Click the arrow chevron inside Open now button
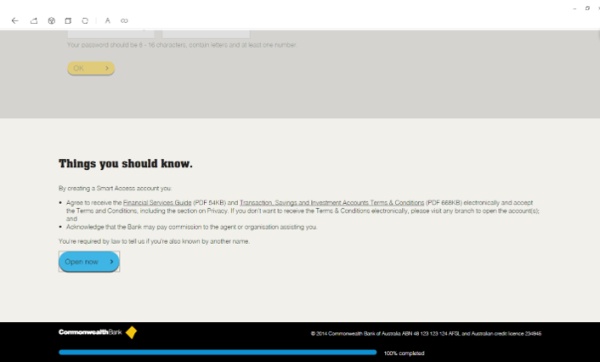This screenshot has height=362, width=600. 111,262
